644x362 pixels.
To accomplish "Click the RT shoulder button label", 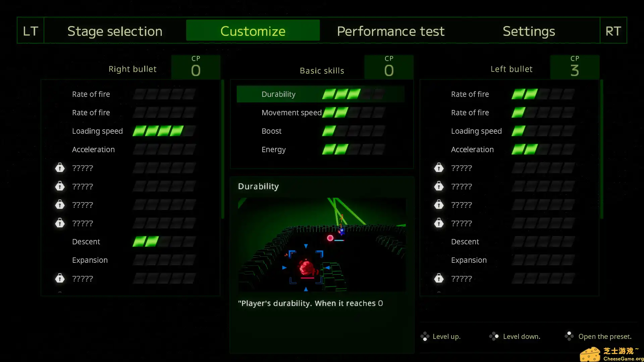I will (x=613, y=31).
